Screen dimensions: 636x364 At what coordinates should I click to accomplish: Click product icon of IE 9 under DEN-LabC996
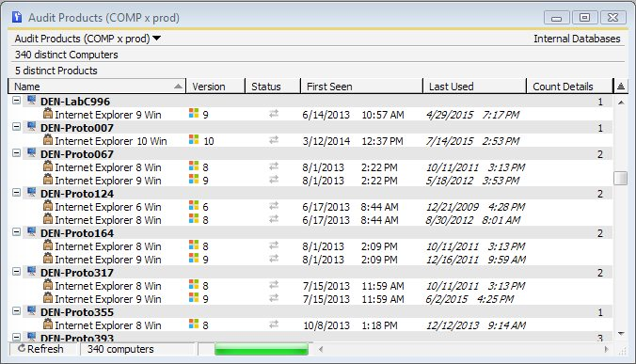(x=48, y=114)
